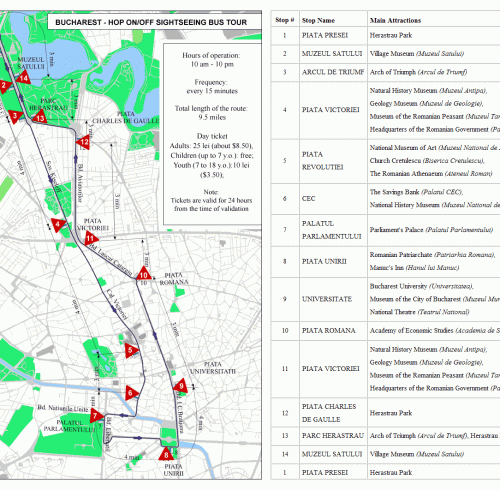
Task: Click stop marker 12 at Piata Charles de Gaulle
Action: click(x=83, y=142)
